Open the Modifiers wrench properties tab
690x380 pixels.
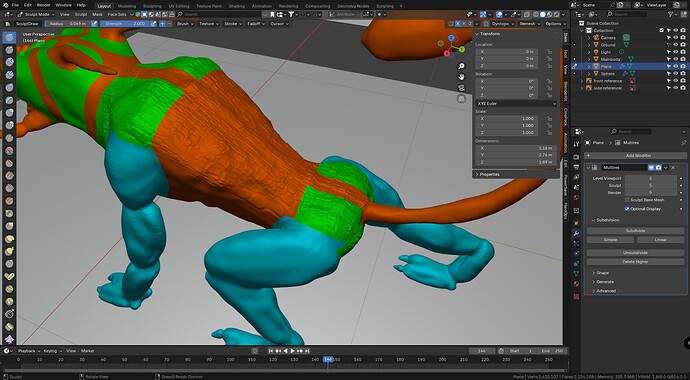(576, 233)
